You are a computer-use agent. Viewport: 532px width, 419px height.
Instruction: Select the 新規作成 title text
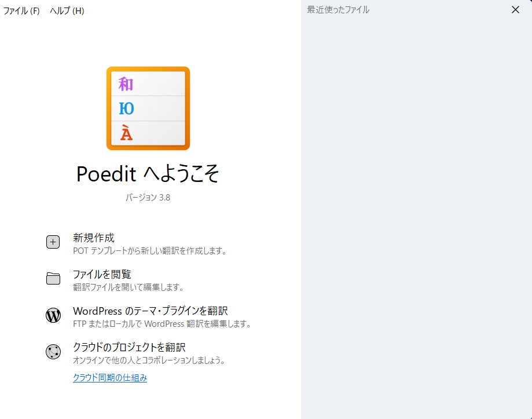point(94,238)
